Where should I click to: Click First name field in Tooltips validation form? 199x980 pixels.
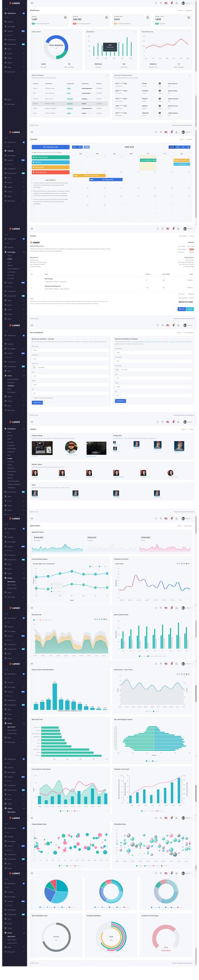153,353
